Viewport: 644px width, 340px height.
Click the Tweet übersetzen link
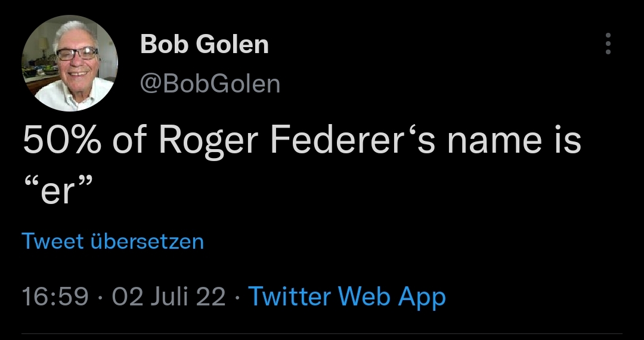pos(113,242)
